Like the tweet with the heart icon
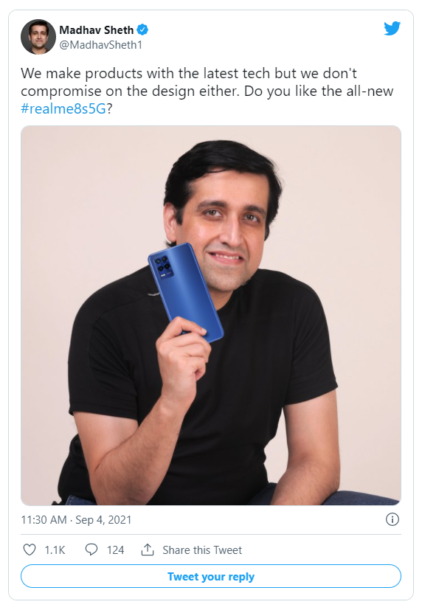Viewport: 422px width, 610px height. pyautogui.click(x=30, y=550)
